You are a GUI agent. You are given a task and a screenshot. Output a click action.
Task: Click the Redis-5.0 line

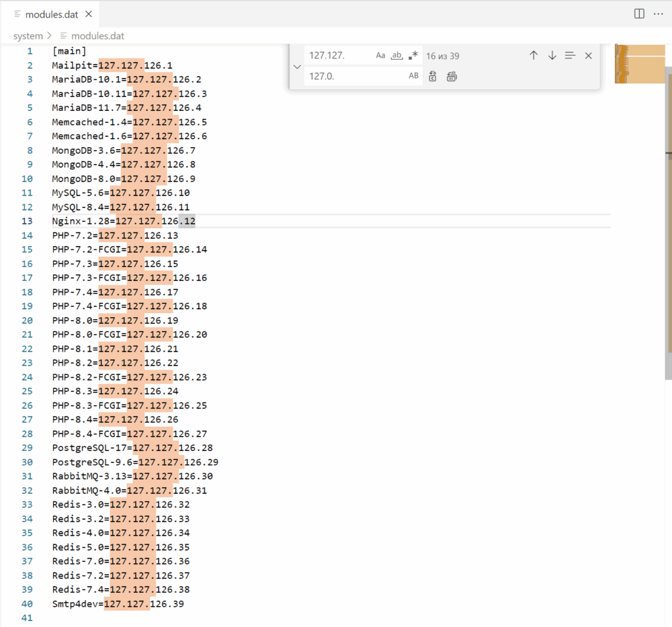pos(121,547)
